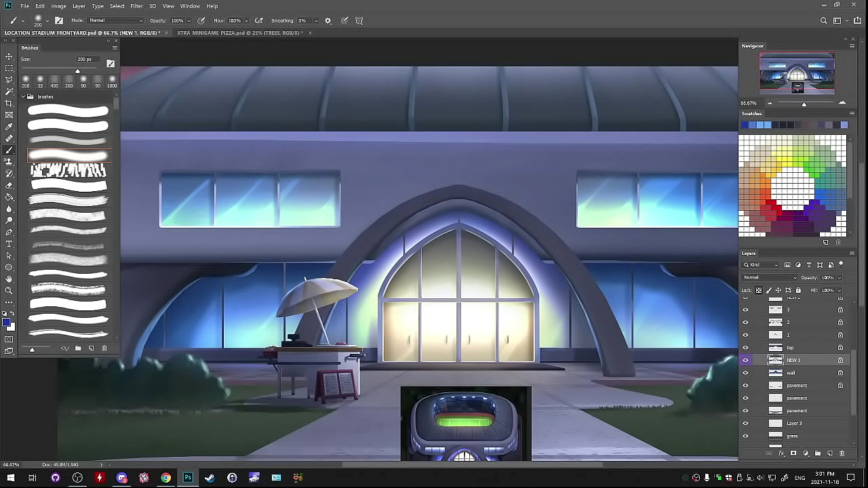Image resolution: width=868 pixels, height=488 pixels.
Task: Hide the Layer 3 layer
Action: tap(745, 423)
